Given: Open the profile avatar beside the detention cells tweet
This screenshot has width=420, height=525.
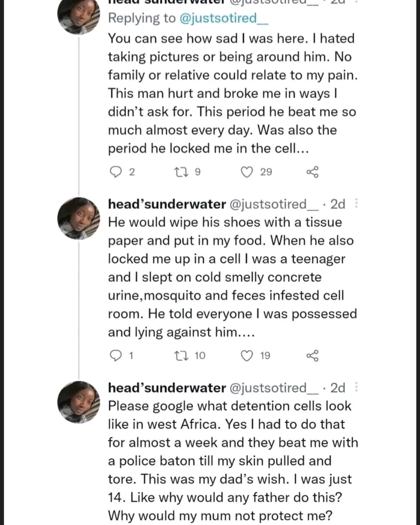Looking at the screenshot, I should pyautogui.click(x=79, y=402).
